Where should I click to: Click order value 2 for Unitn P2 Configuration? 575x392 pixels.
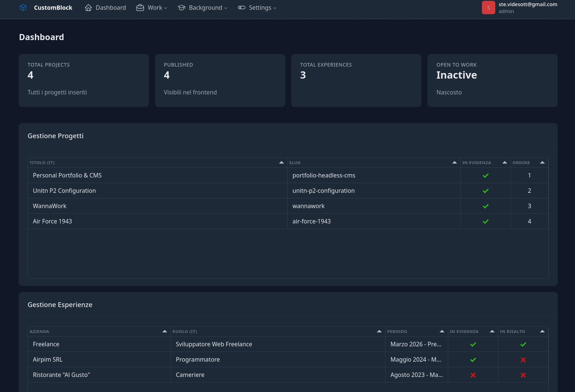coord(529,191)
